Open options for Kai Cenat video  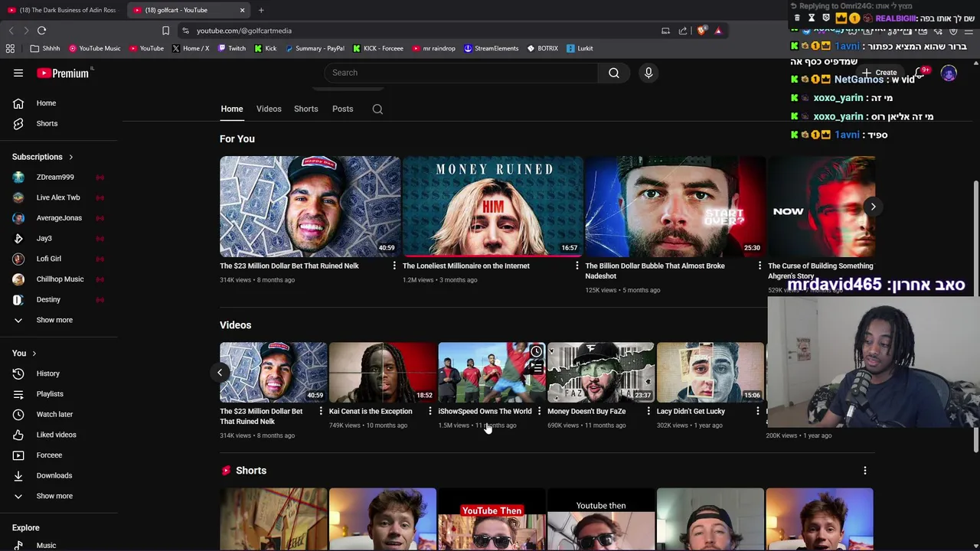point(430,411)
